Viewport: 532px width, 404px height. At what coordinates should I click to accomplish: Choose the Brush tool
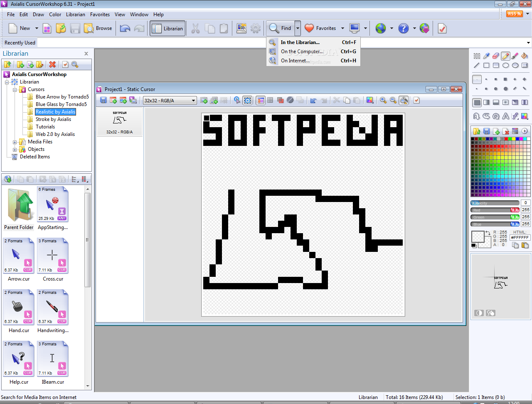pyautogui.click(x=515, y=56)
